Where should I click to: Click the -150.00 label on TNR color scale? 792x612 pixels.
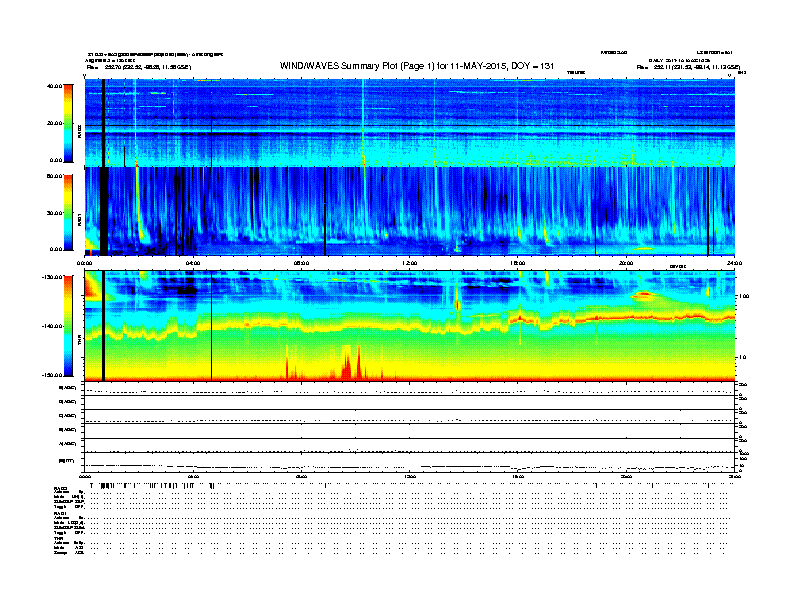(x=52, y=375)
